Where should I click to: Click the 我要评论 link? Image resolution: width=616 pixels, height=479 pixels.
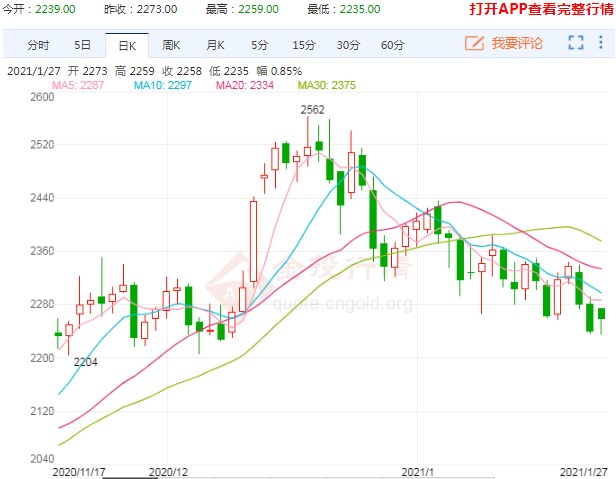[x=517, y=43]
